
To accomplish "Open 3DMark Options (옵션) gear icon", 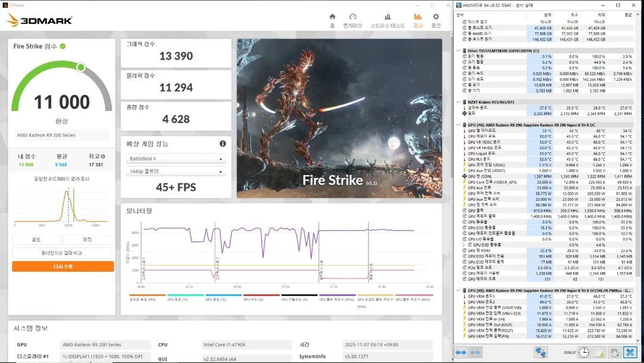I will pos(436,17).
